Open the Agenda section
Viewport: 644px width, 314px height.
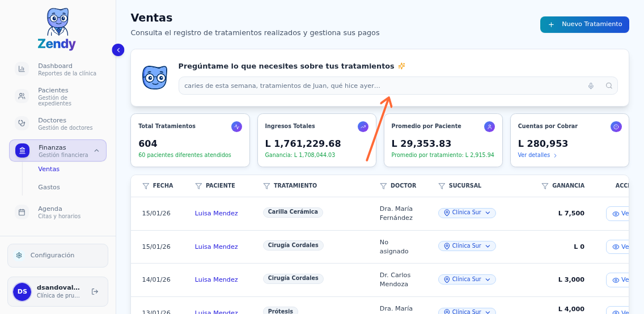(x=57, y=212)
